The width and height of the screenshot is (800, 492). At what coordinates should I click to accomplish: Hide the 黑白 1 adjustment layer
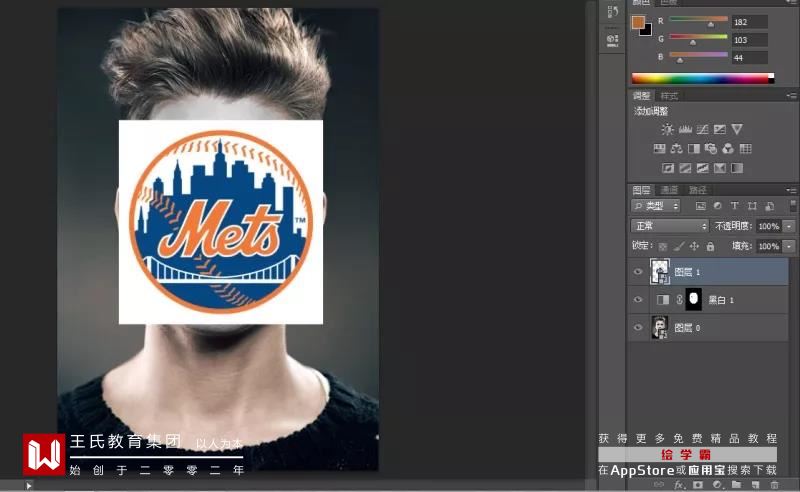pyautogui.click(x=638, y=300)
